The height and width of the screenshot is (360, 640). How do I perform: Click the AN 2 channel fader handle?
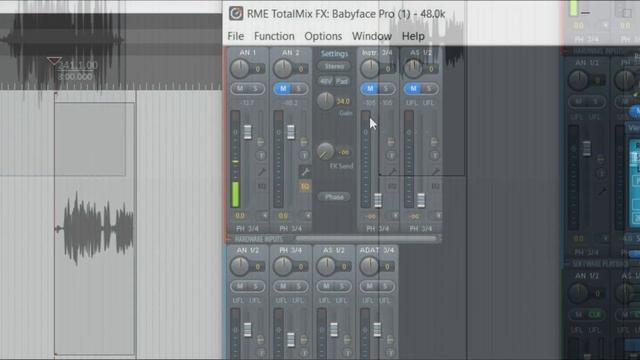[291, 132]
